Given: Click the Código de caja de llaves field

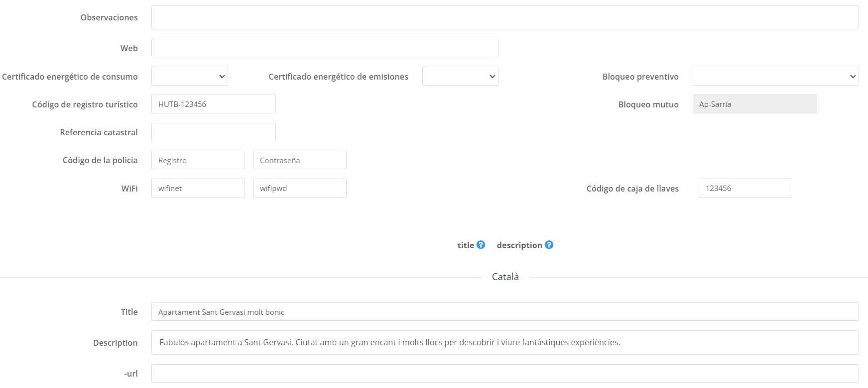Looking at the screenshot, I should coord(744,188).
